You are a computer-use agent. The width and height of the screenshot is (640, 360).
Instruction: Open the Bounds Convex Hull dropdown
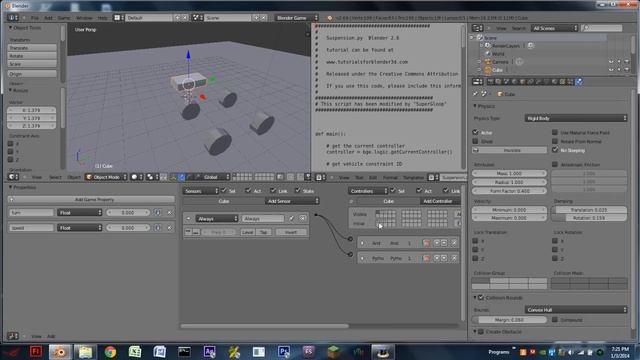pos(576,310)
